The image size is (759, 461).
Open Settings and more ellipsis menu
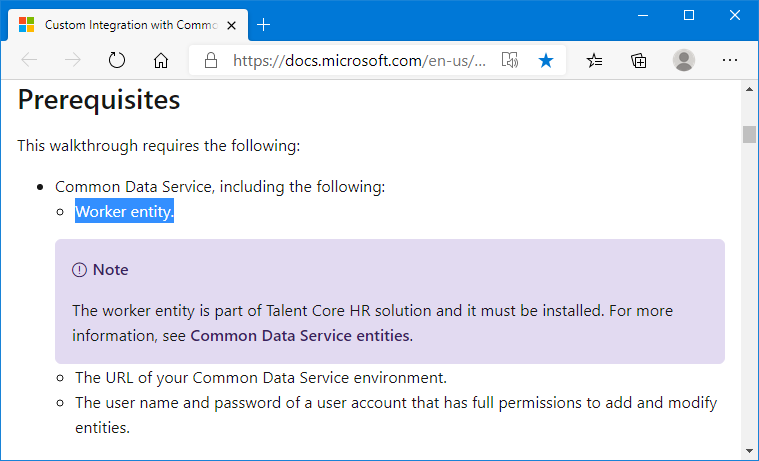[729, 60]
